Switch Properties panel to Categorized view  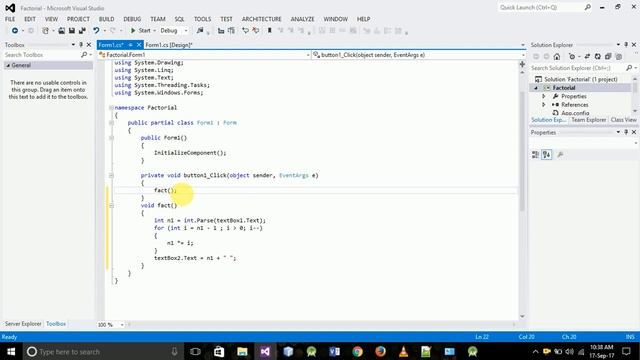[536, 154]
